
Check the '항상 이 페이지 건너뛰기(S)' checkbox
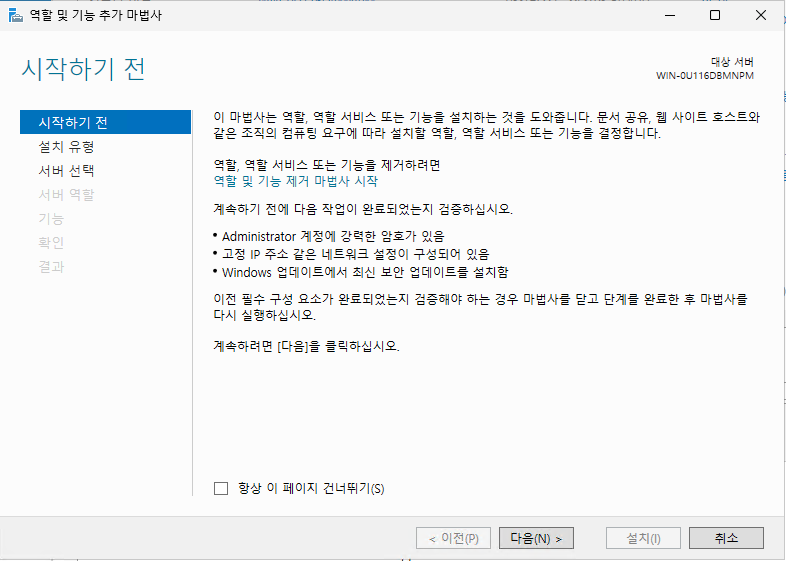(x=221, y=488)
